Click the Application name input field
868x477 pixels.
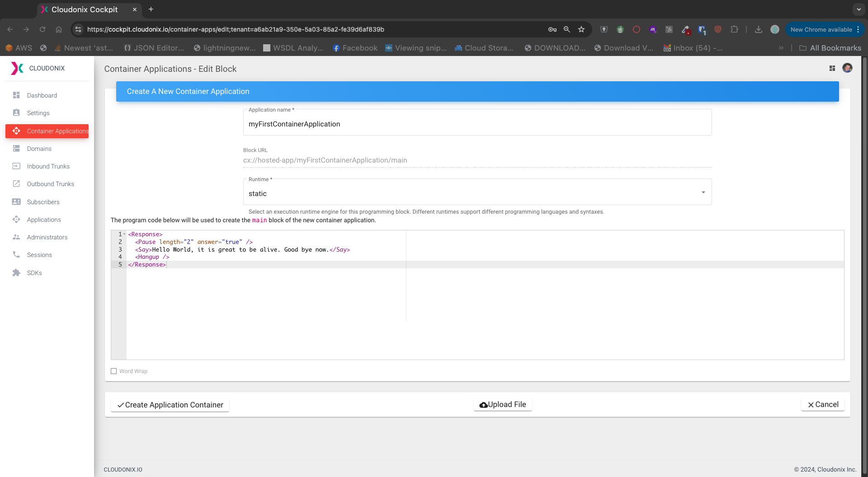tap(477, 124)
